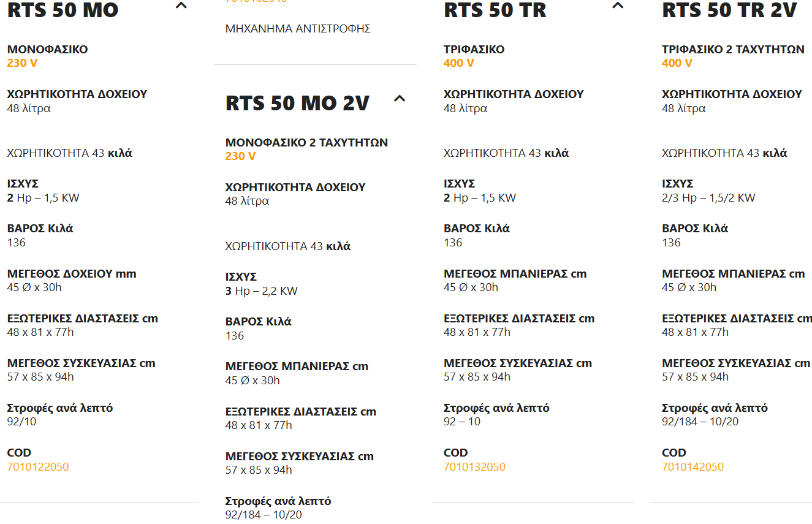Open COD link 7010142050

pyautogui.click(x=692, y=467)
